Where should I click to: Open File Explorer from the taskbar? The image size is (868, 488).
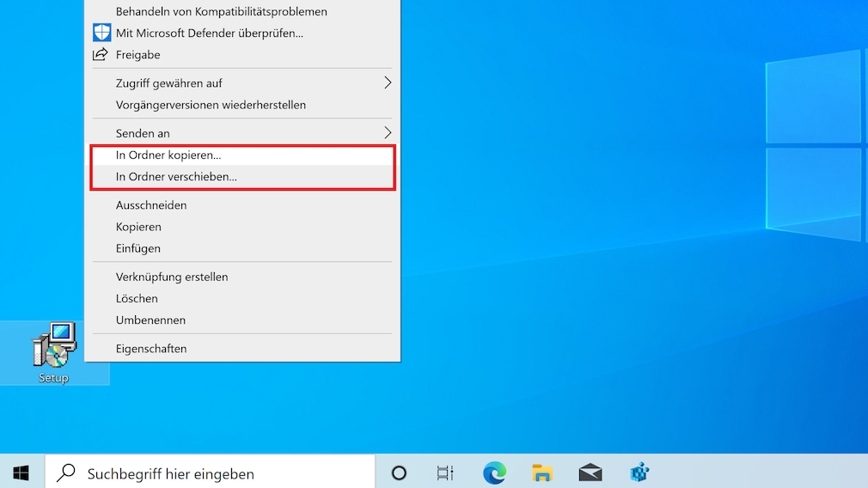pos(541,473)
